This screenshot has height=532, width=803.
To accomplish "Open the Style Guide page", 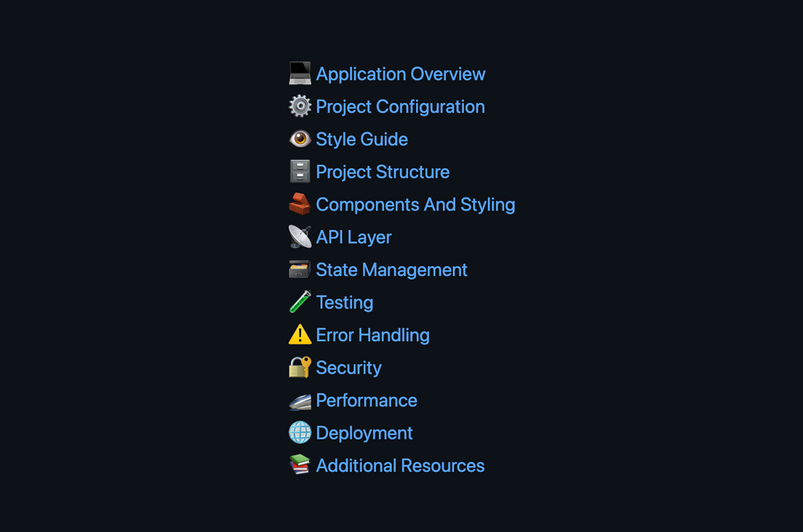I will pos(361,139).
